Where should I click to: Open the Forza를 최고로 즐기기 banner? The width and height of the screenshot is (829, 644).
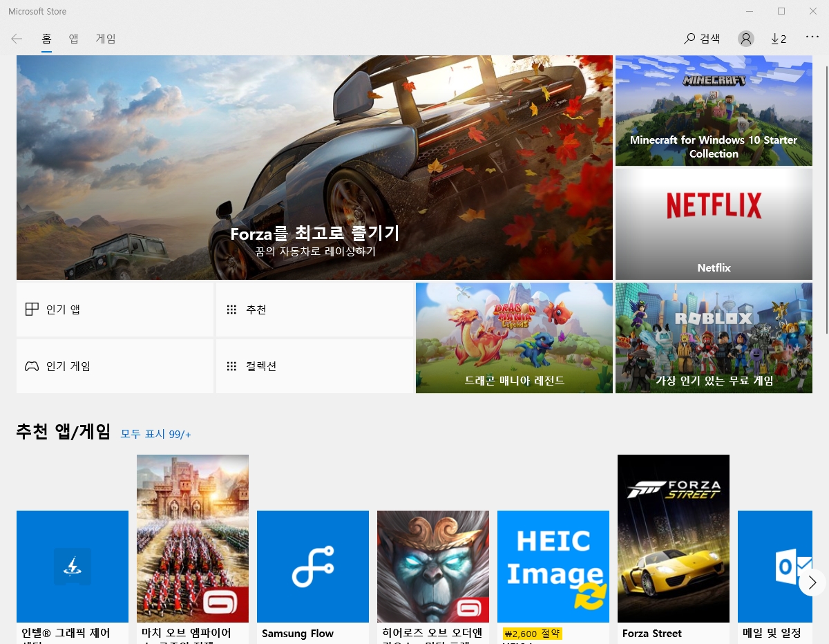[314, 167]
